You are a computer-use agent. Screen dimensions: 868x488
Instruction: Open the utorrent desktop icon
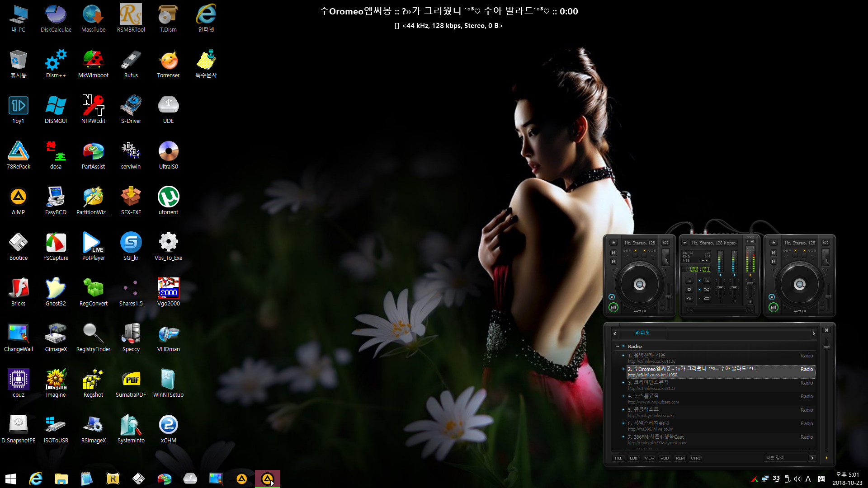coord(168,201)
